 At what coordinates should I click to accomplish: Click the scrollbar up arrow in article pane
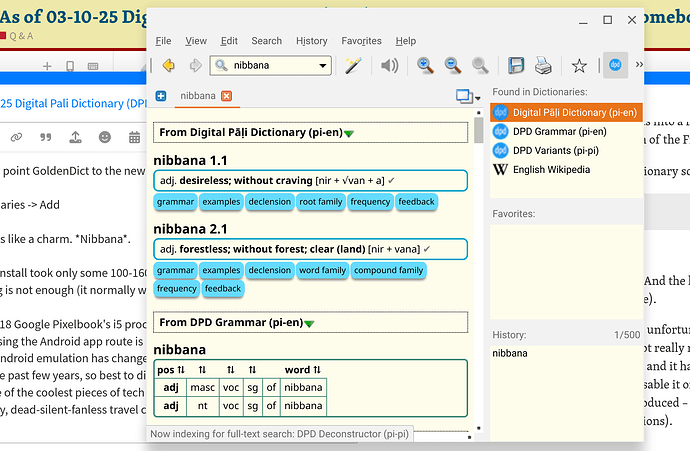(x=479, y=113)
